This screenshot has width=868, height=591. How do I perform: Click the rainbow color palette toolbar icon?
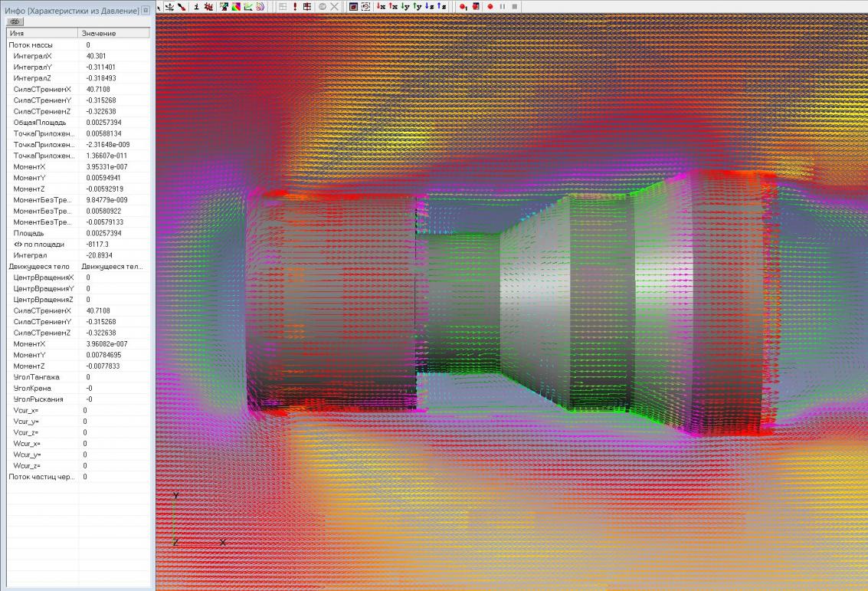click(x=236, y=6)
